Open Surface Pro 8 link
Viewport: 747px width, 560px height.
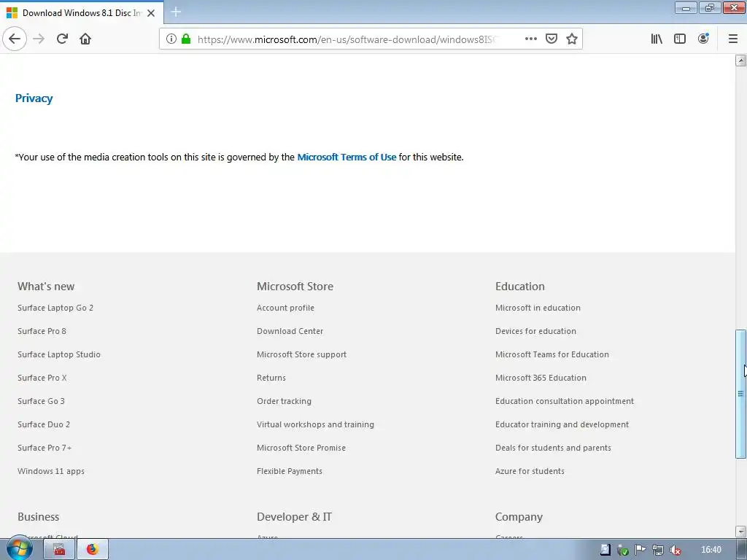(x=42, y=331)
